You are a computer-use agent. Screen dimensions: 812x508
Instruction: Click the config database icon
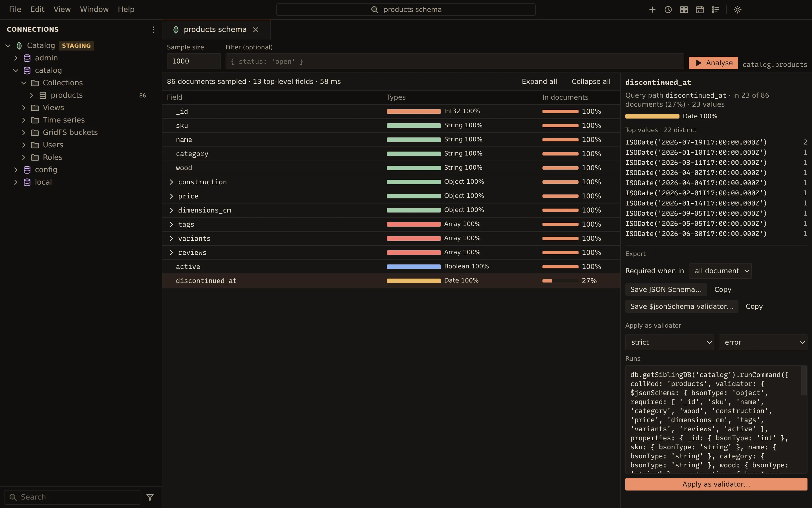point(27,170)
